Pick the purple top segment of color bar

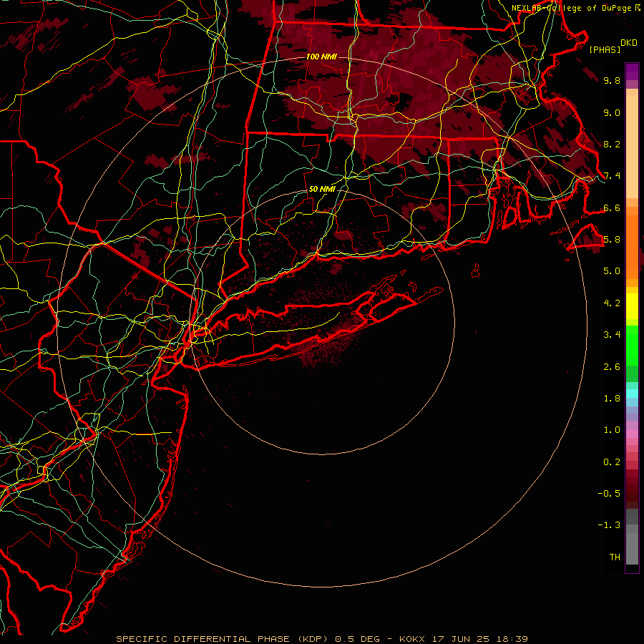tap(632, 72)
